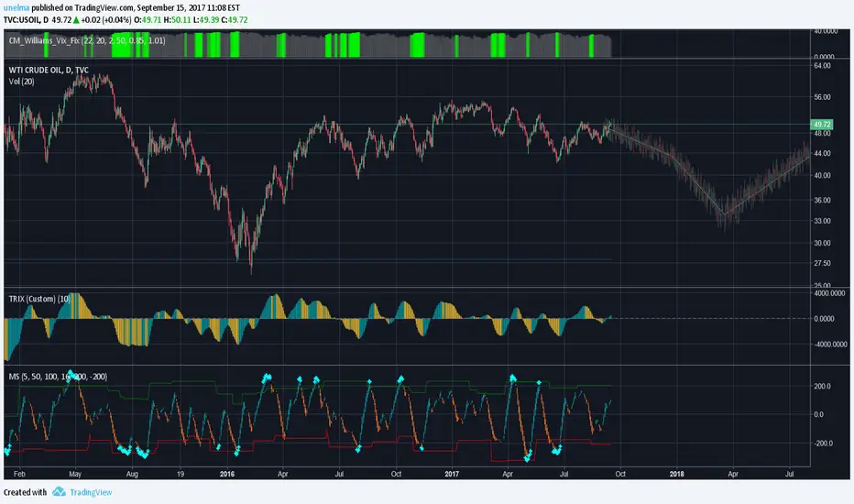Viewport: 854px width, 504px height.
Task: Click the MS (5, 50, 100...) indicator label
Action: coord(58,377)
